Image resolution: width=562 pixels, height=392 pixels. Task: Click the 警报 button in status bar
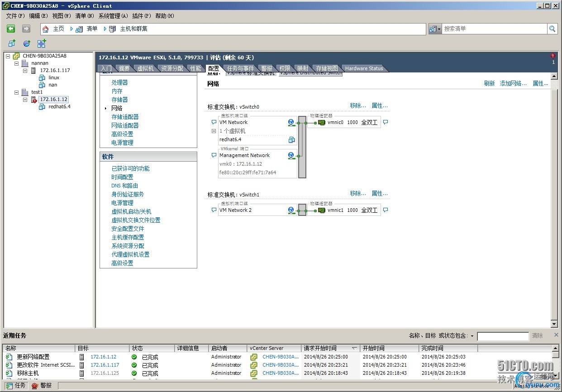[x=41, y=386]
